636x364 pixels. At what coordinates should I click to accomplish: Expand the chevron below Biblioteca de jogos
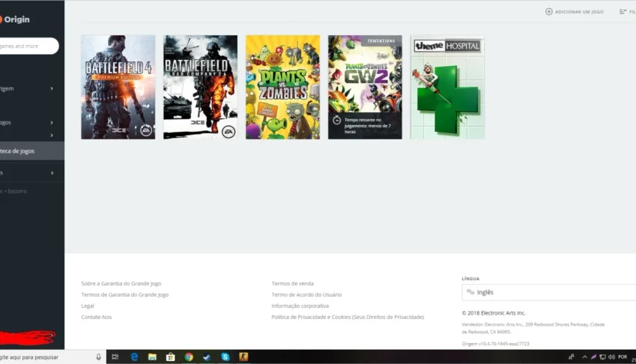[x=52, y=173]
